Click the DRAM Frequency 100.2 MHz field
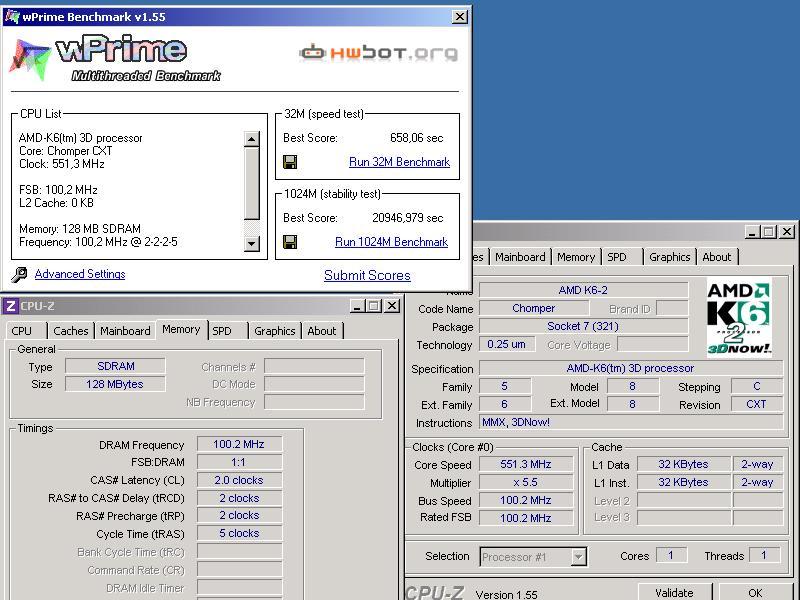The width and height of the screenshot is (800, 600). point(239,444)
